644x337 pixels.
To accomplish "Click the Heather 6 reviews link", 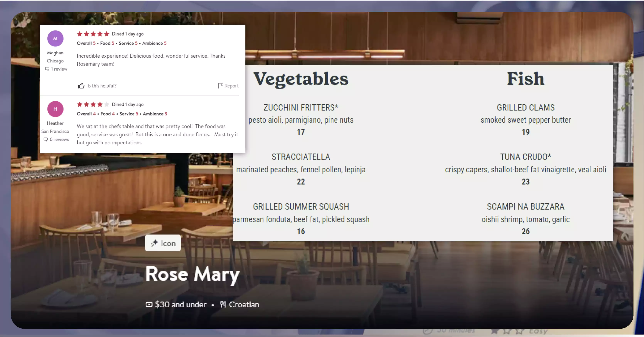I will point(56,139).
